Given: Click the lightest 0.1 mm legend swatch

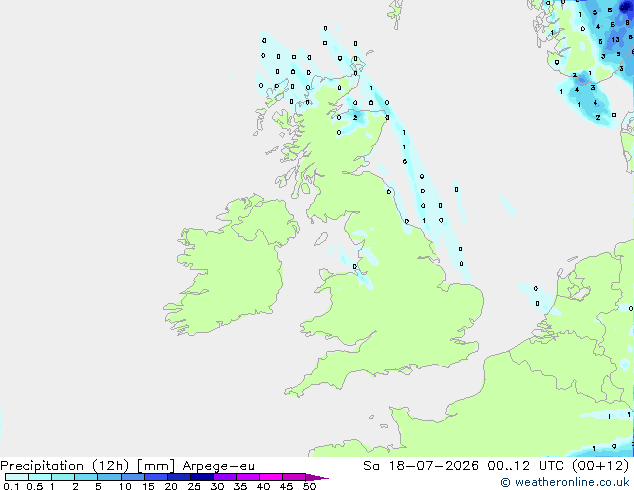Looking at the screenshot, I should coord(17,477).
